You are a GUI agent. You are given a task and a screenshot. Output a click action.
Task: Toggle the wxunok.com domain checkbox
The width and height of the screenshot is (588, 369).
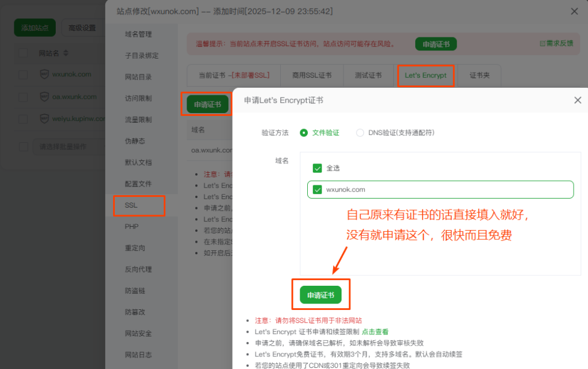click(x=316, y=189)
